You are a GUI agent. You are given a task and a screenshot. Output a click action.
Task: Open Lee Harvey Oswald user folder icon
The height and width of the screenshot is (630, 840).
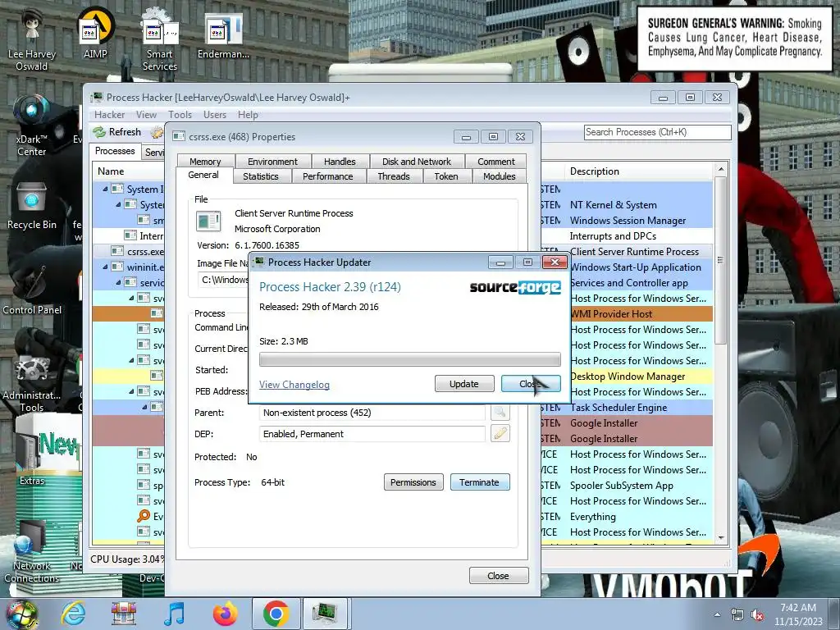(x=32, y=39)
